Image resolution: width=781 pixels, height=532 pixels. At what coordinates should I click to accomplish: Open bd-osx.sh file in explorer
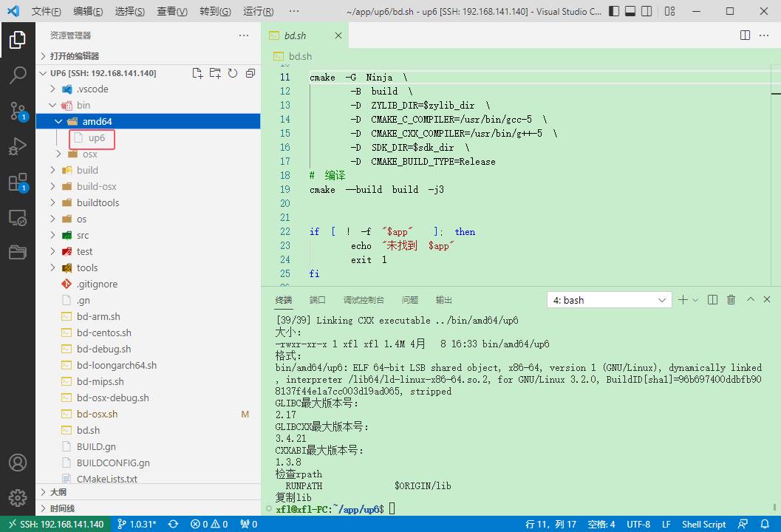97,414
